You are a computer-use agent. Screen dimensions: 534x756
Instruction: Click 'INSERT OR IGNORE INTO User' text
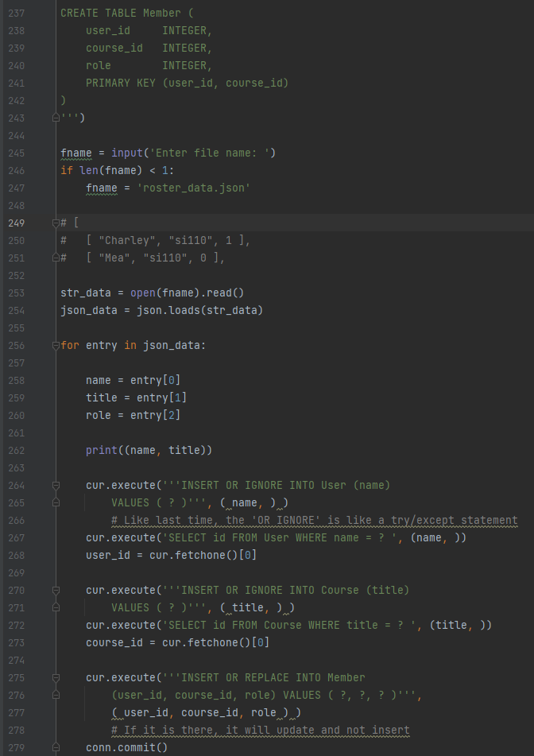[x=264, y=485]
